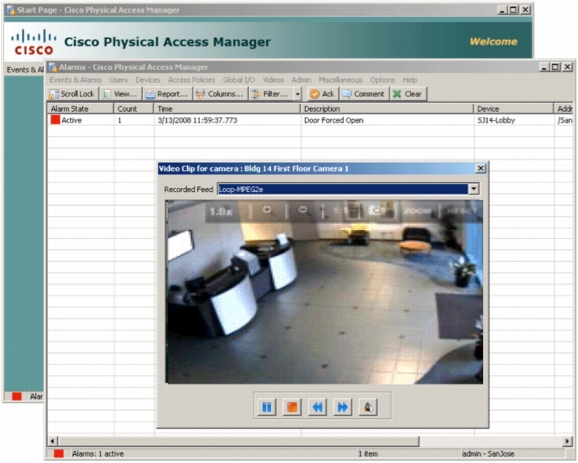Acknowledge alarm with Ack button

point(323,94)
